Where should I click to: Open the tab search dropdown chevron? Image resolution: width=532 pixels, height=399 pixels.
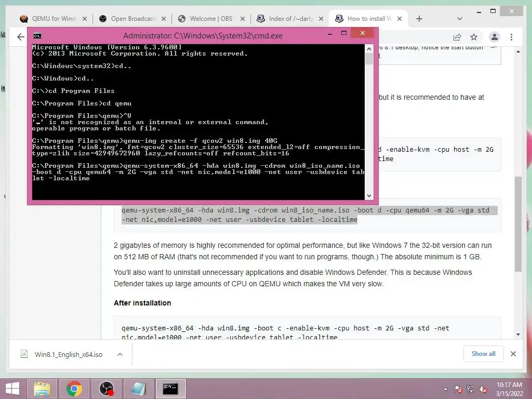[459, 19]
